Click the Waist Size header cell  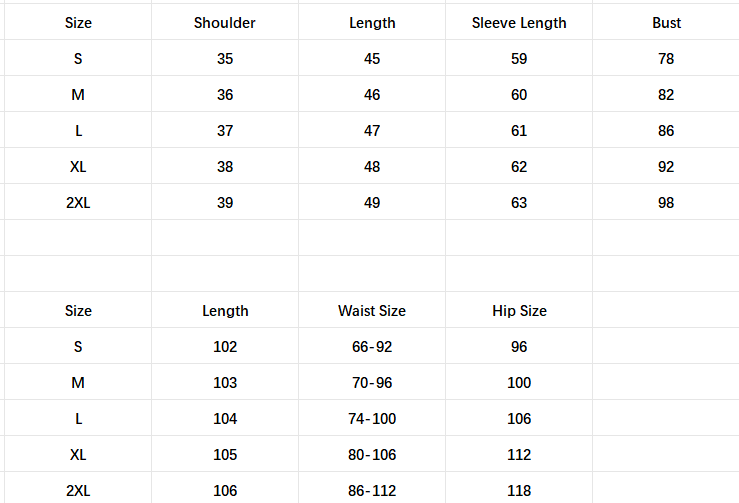[x=372, y=311]
